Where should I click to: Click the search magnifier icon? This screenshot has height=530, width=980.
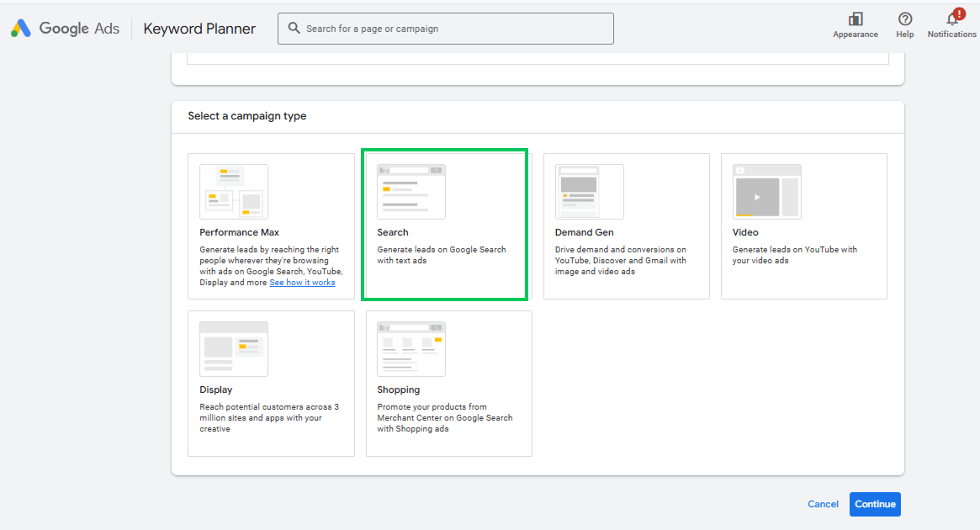point(294,28)
